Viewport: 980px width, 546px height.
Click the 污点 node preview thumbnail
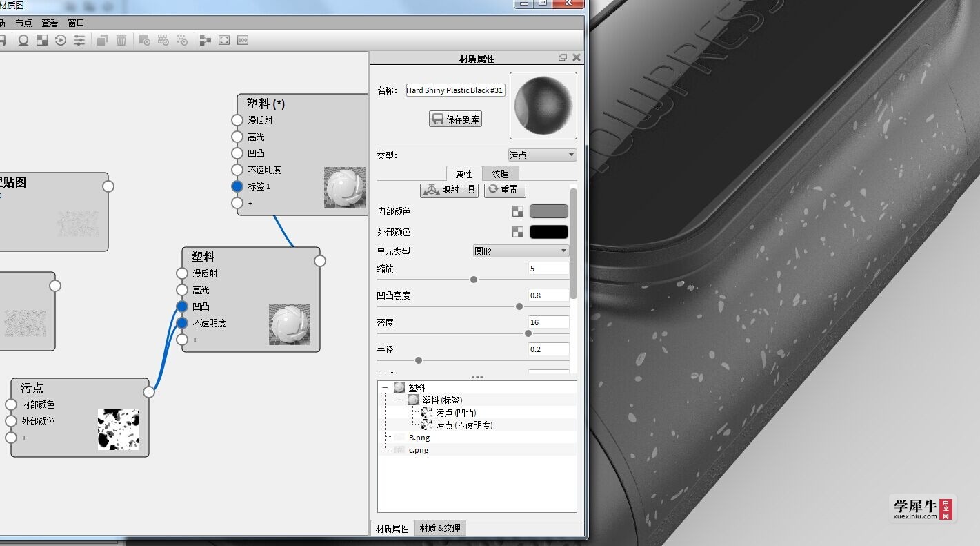pos(118,429)
